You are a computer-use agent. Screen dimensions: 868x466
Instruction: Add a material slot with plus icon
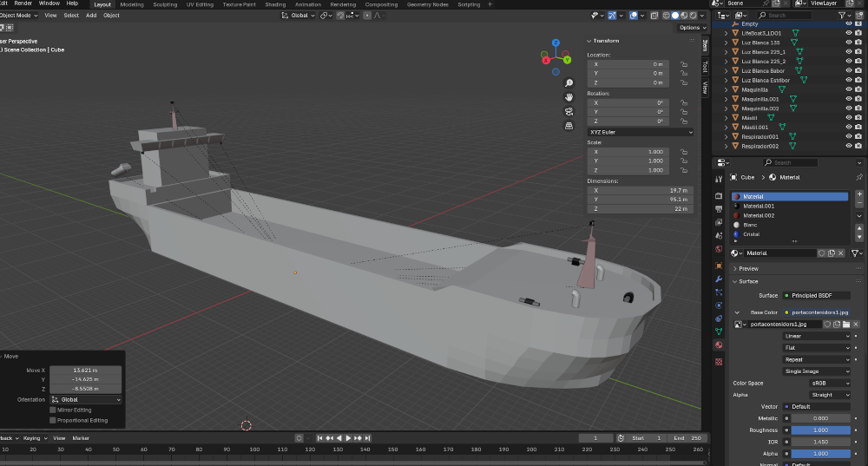(859, 194)
